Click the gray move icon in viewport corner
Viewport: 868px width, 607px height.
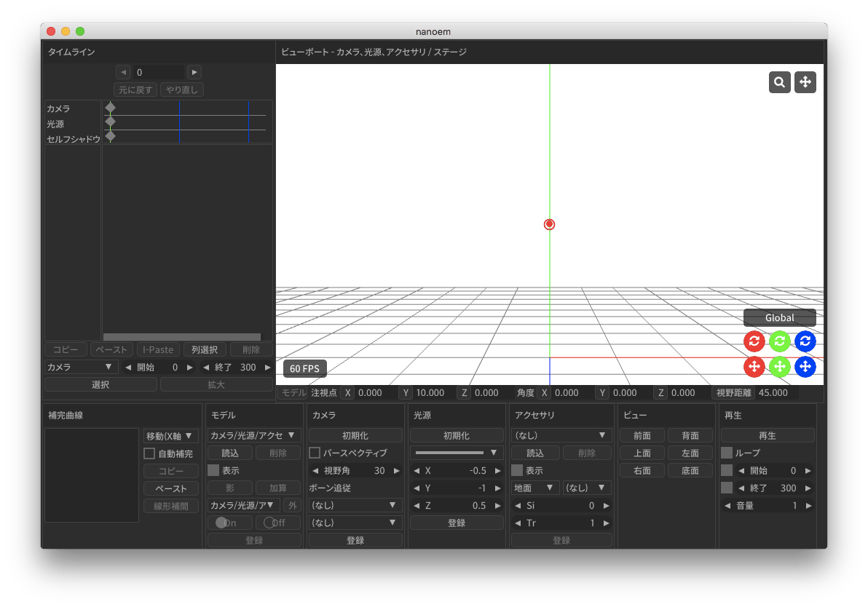[805, 82]
